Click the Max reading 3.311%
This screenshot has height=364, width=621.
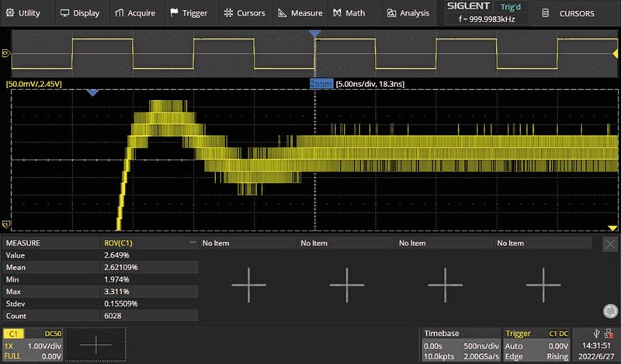pos(116,292)
